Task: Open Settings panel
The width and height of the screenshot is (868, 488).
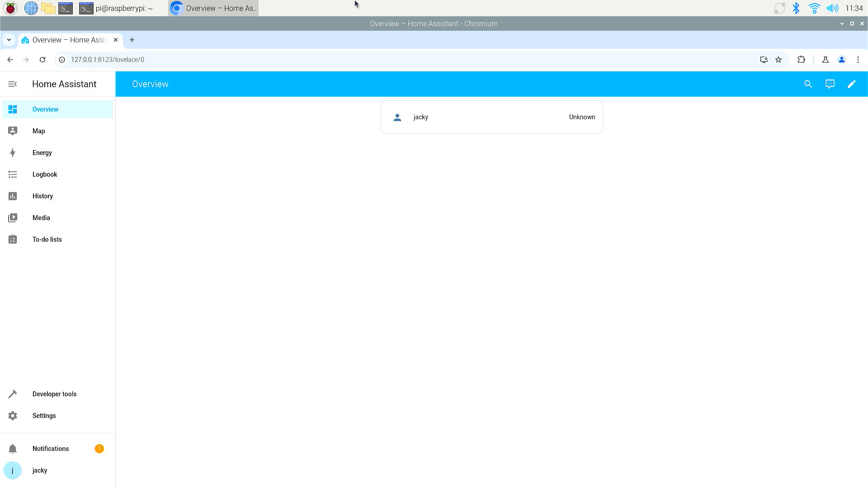Action: (44, 415)
